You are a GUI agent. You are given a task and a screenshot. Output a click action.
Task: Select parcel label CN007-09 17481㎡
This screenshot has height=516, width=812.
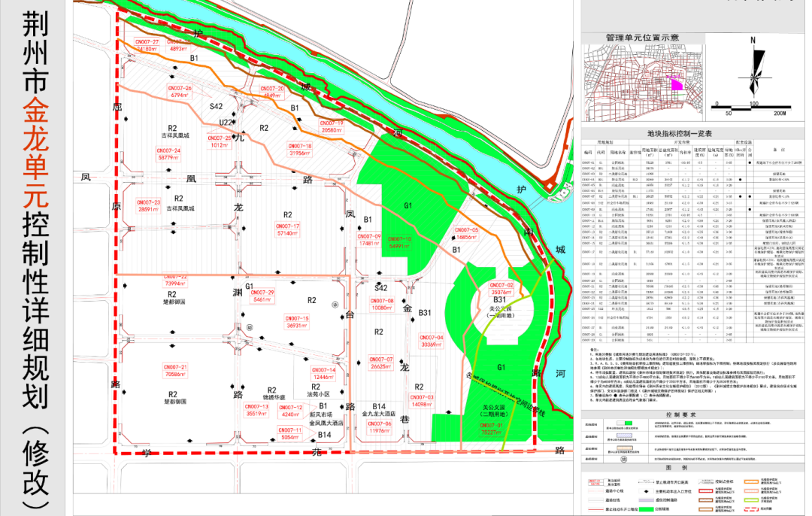point(369,240)
